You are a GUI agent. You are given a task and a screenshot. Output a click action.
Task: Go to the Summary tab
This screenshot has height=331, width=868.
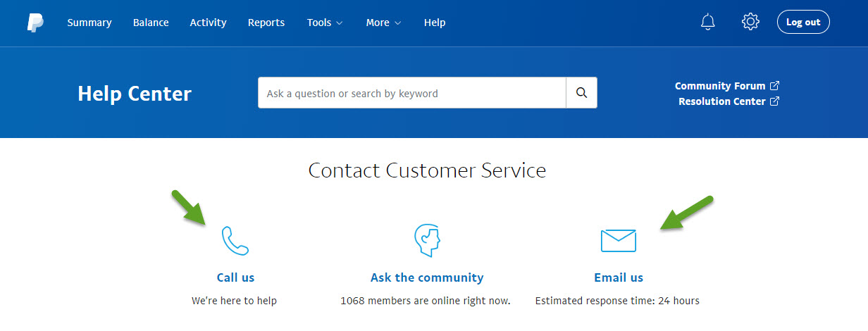point(89,23)
